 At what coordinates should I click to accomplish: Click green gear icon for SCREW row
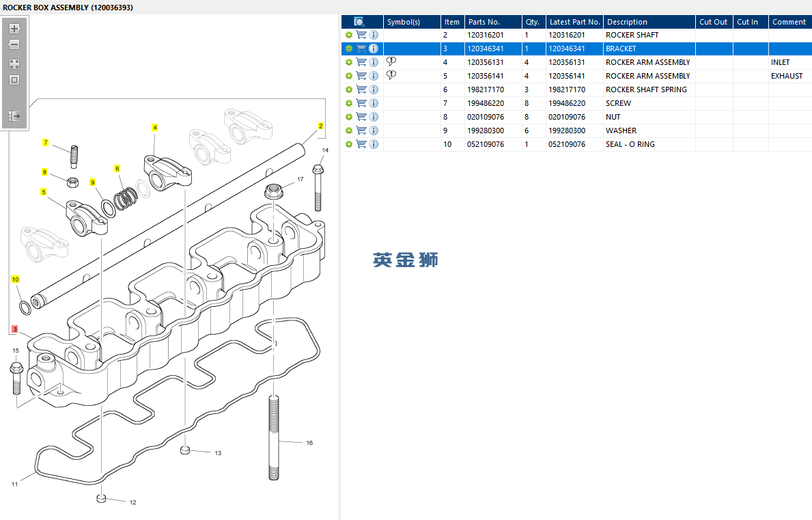point(348,103)
